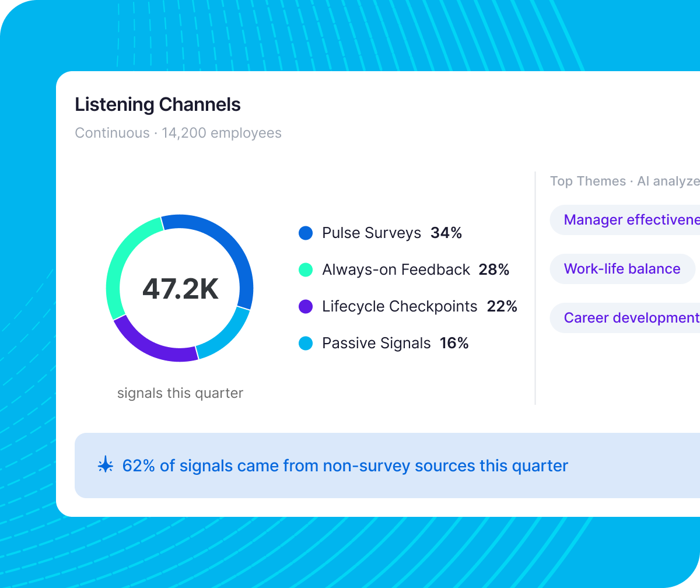The height and width of the screenshot is (588, 700).
Task: Click the Lifecycle Checkpoints 22% legend label
Action: click(420, 306)
